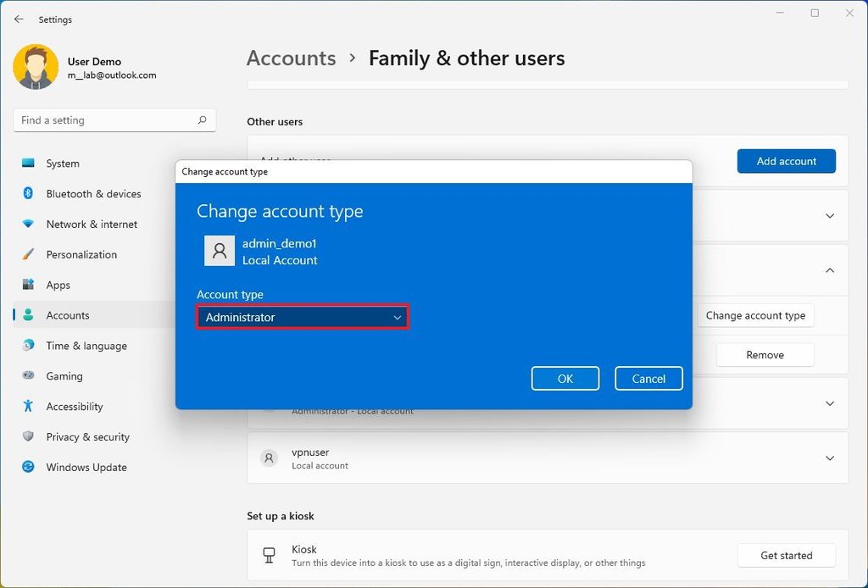Click the Kiosk display icon
The image size is (868, 588).
pyautogui.click(x=269, y=555)
